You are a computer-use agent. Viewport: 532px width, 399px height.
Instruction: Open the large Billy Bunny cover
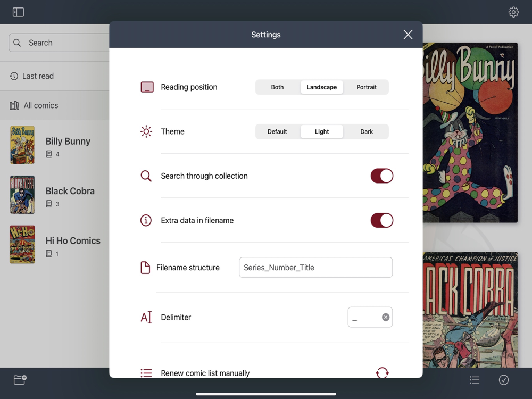click(x=470, y=132)
